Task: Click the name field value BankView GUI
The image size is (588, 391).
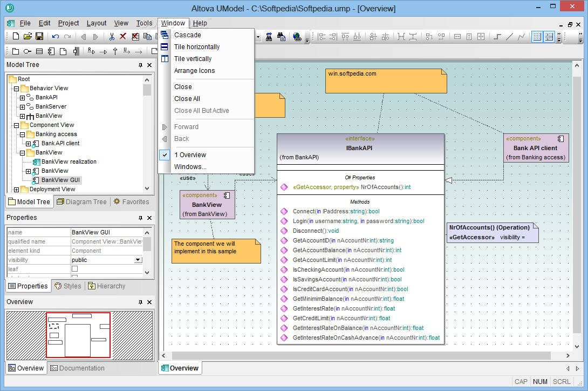Action: click(107, 233)
